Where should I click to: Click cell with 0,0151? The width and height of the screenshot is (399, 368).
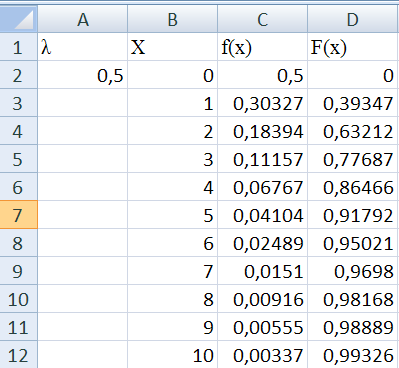point(262,271)
